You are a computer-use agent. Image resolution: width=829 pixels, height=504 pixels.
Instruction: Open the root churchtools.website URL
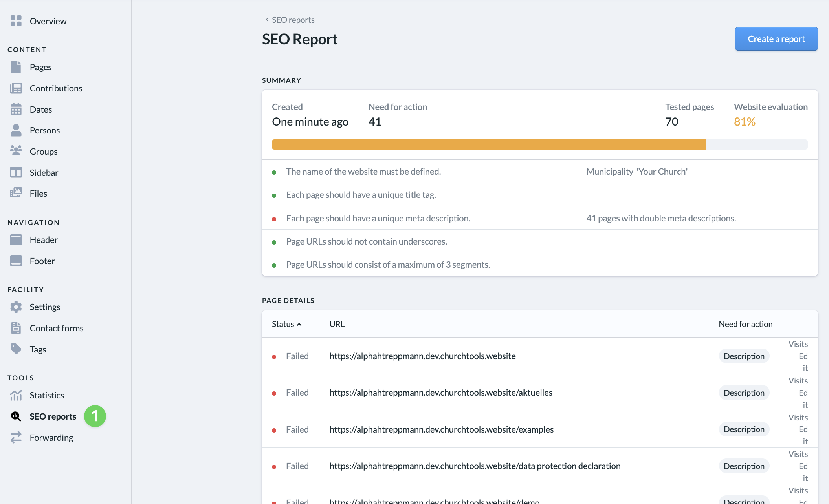click(x=422, y=356)
